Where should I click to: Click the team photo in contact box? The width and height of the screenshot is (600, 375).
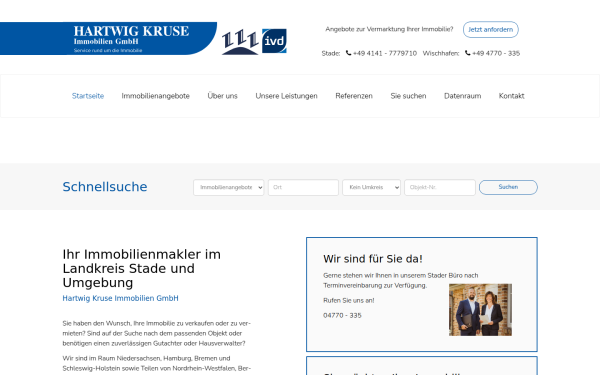click(480, 310)
